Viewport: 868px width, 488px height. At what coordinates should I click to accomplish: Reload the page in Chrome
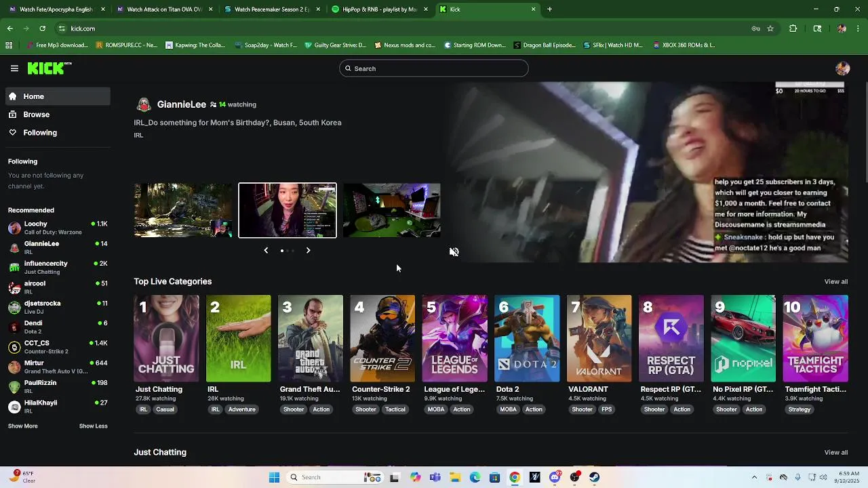click(x=42, y=28)
